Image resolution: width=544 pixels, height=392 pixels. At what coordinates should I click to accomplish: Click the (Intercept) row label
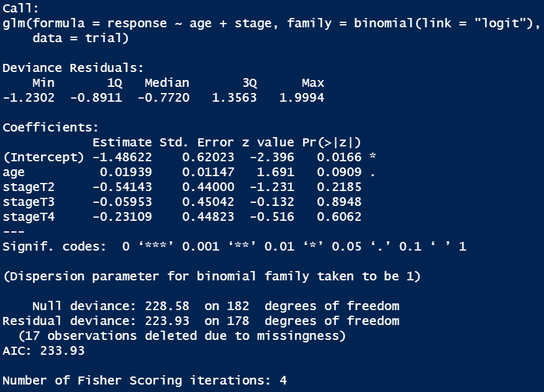(43, 158)
